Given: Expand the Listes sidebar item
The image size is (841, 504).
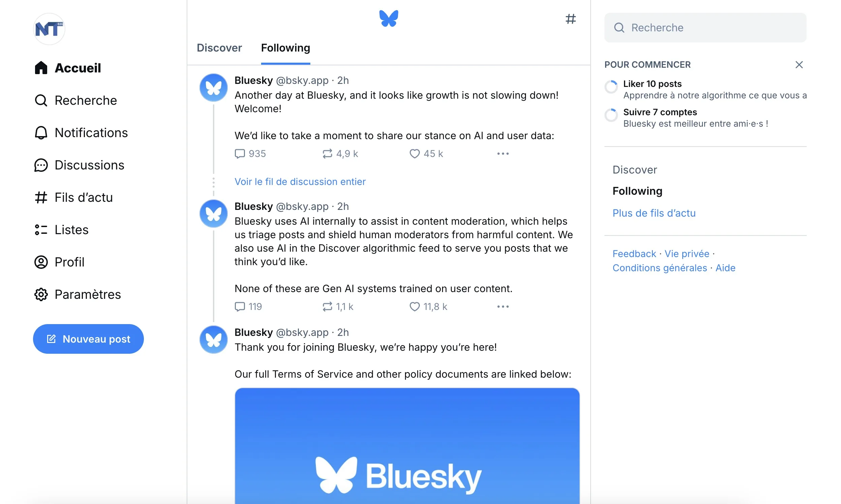Looking at the screenshot, I should click(x=71, y=229).
